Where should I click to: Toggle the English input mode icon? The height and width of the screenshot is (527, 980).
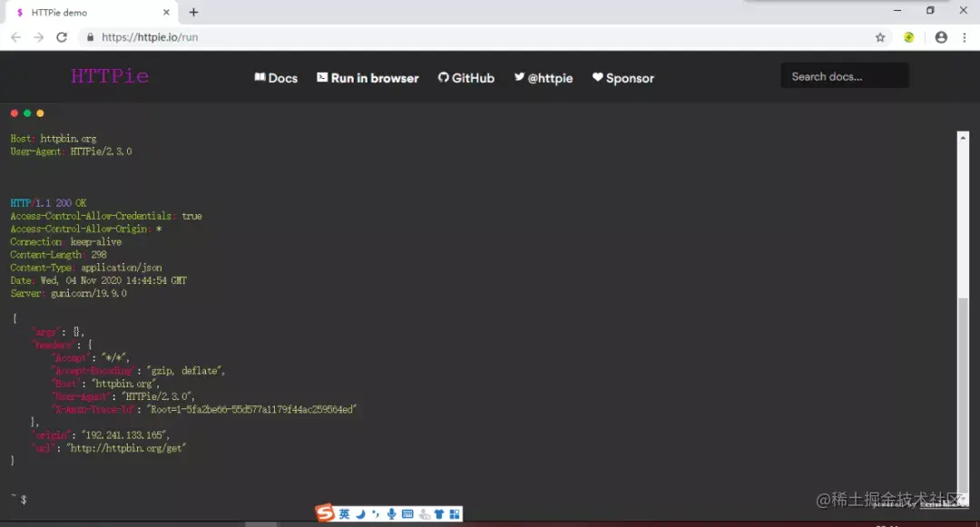(x=345, y=514)
